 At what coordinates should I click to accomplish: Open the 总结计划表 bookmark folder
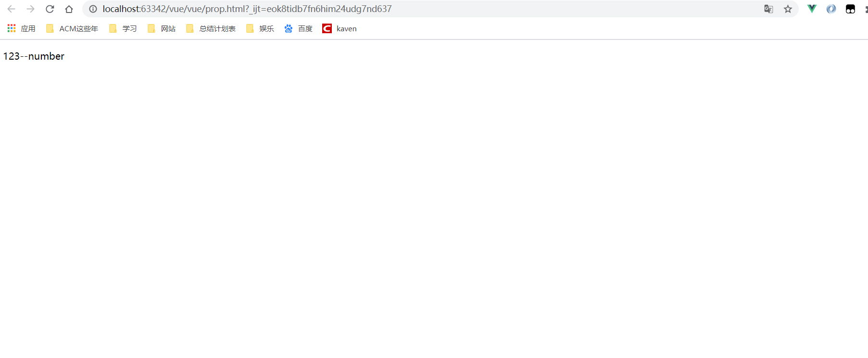coord(211,29)
